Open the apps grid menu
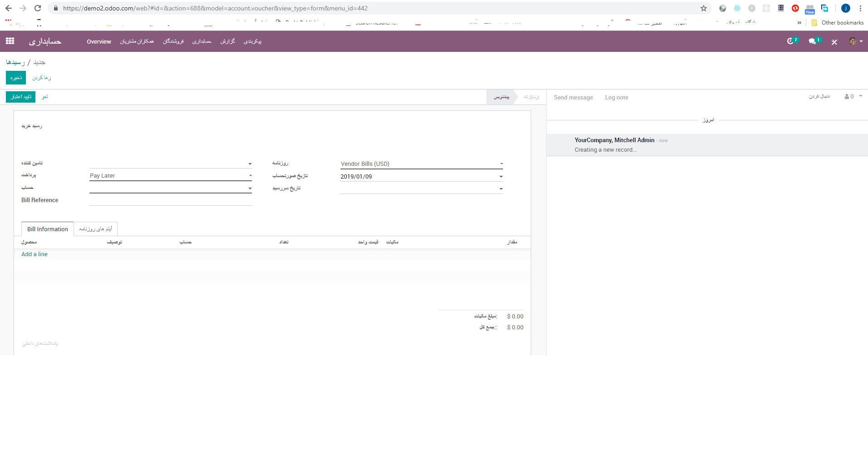Viewport: 868px width, 466px height. (10, 41)
